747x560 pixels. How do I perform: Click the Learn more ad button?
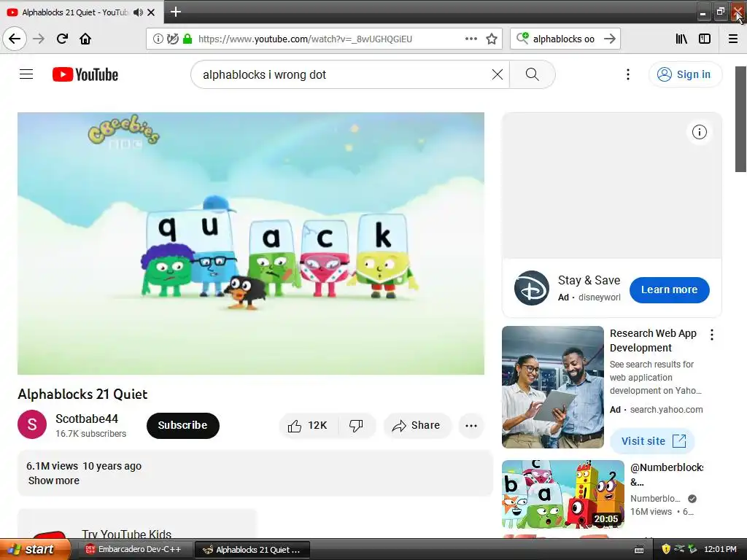point(669,289)
